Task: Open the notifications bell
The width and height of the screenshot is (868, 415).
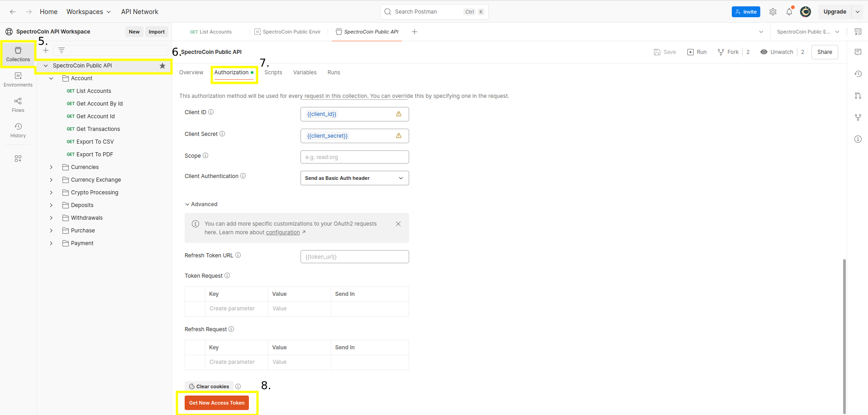Action: (789, 12)
